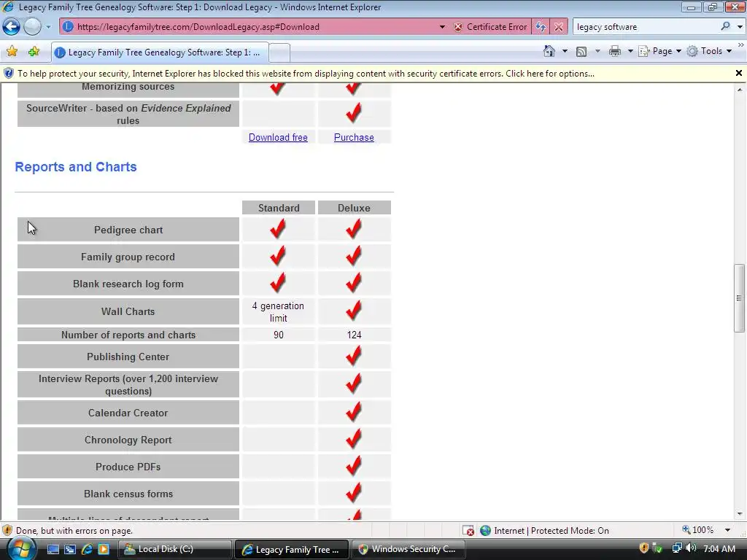Click the toolbar overflow chevron
This screenshot has width=747, height=560.
[x=741, y=44]
